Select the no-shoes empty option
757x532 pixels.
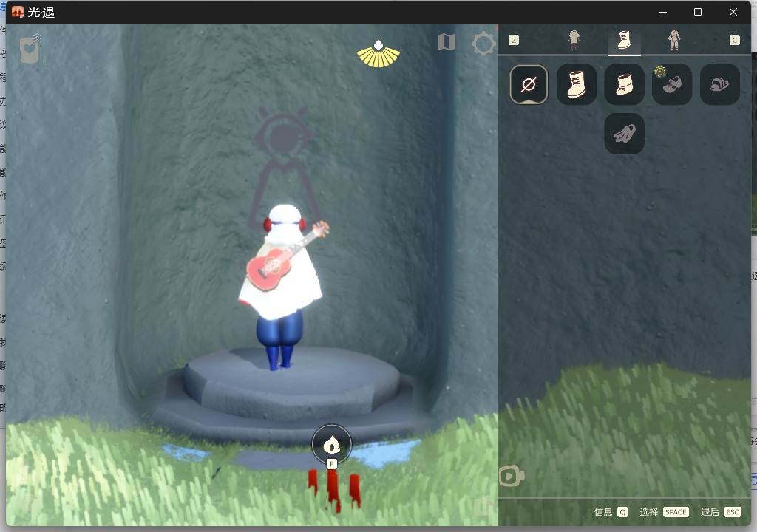(529, 84)
